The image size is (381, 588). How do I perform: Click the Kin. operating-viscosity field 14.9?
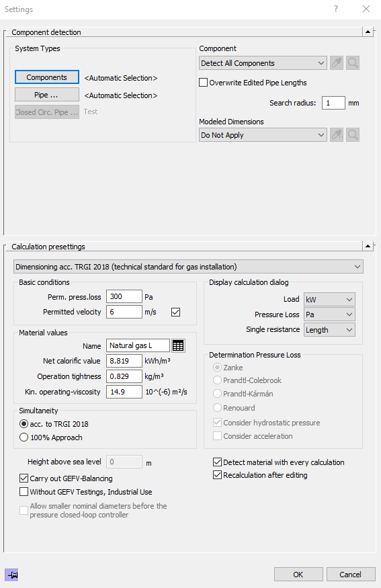[124, 392]
